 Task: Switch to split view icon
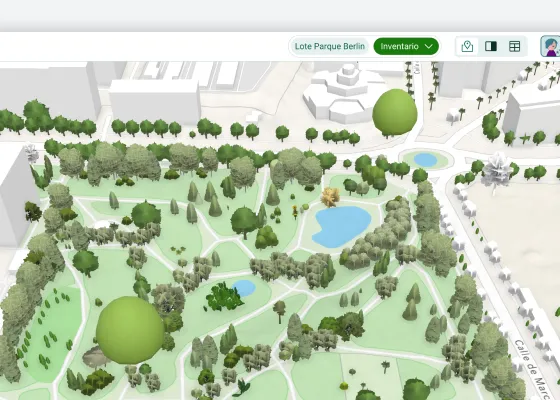491,46
